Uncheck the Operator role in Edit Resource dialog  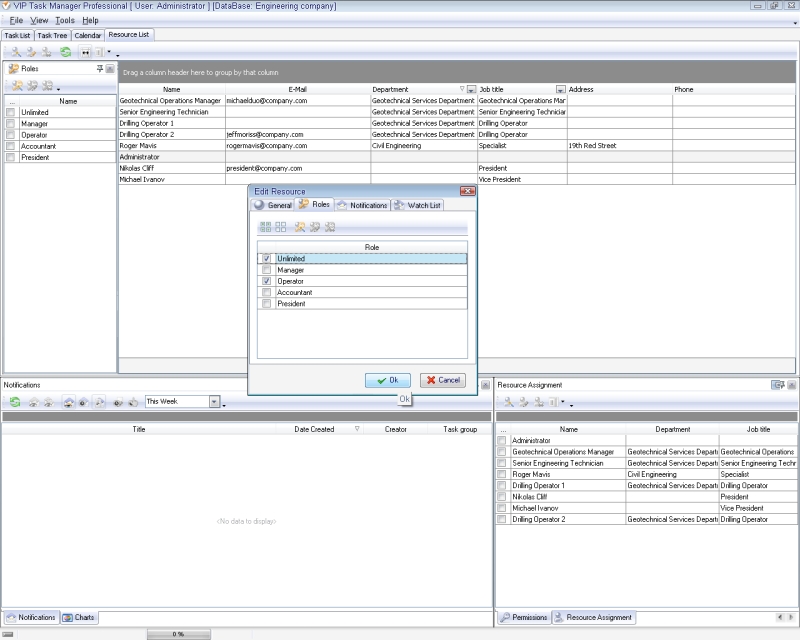266,281
